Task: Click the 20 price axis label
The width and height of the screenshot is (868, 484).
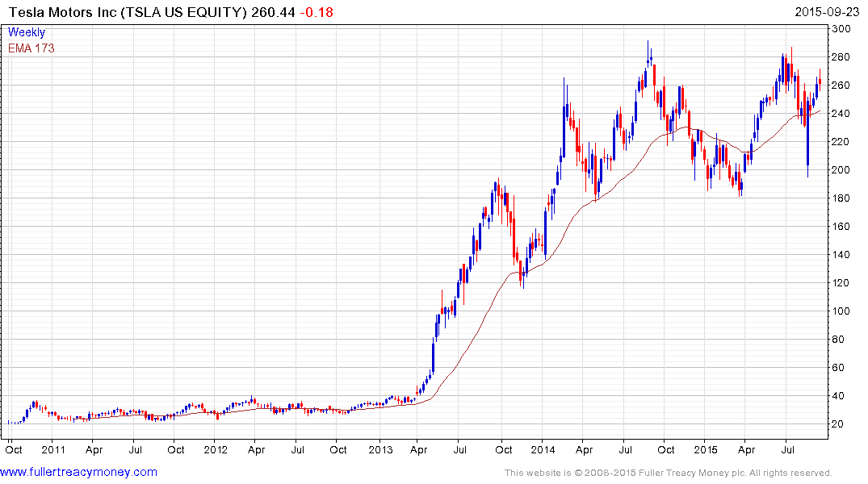Action: click(838, 423)
